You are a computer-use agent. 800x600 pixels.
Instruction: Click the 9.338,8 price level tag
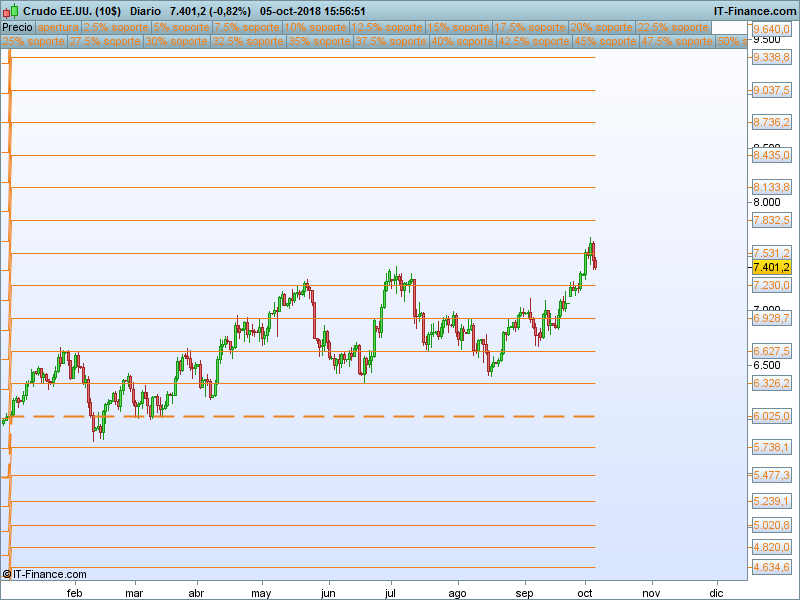pyautogui.click(x=771, y=58)
